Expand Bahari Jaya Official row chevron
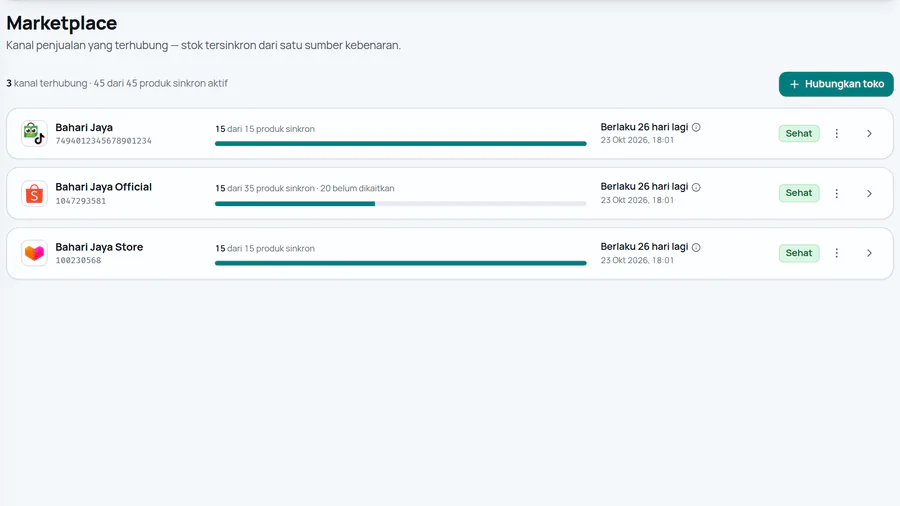900x506 pixels. point(869,193)
